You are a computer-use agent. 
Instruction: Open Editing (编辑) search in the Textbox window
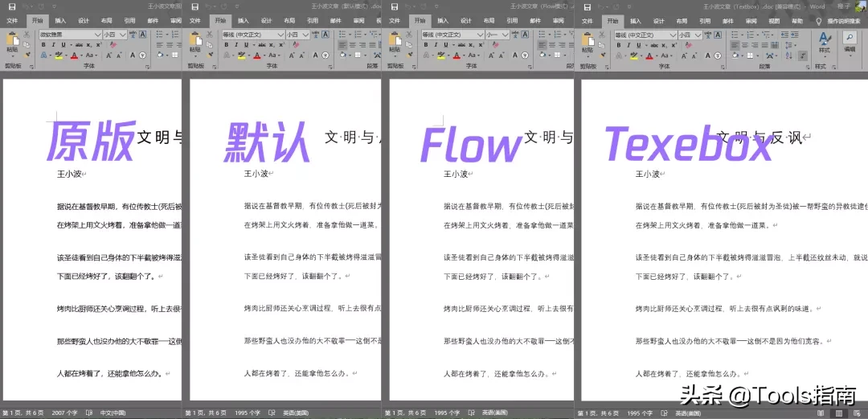850,42
